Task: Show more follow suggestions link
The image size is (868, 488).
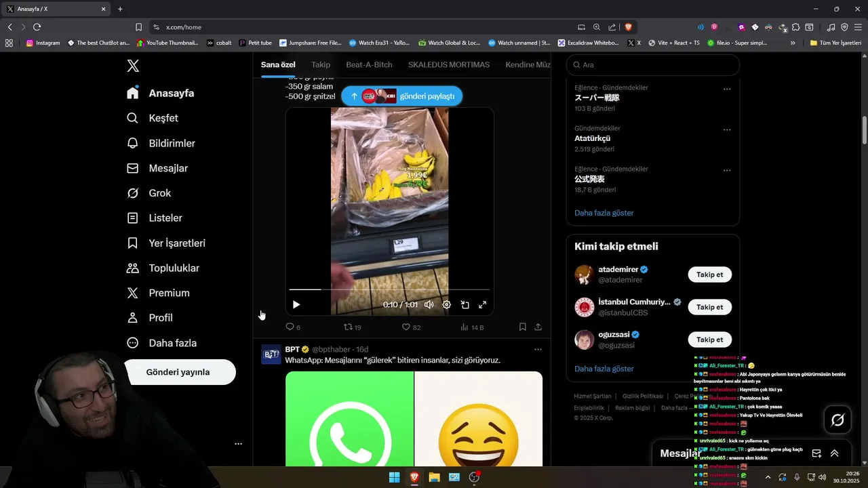Action: [604, 369]
